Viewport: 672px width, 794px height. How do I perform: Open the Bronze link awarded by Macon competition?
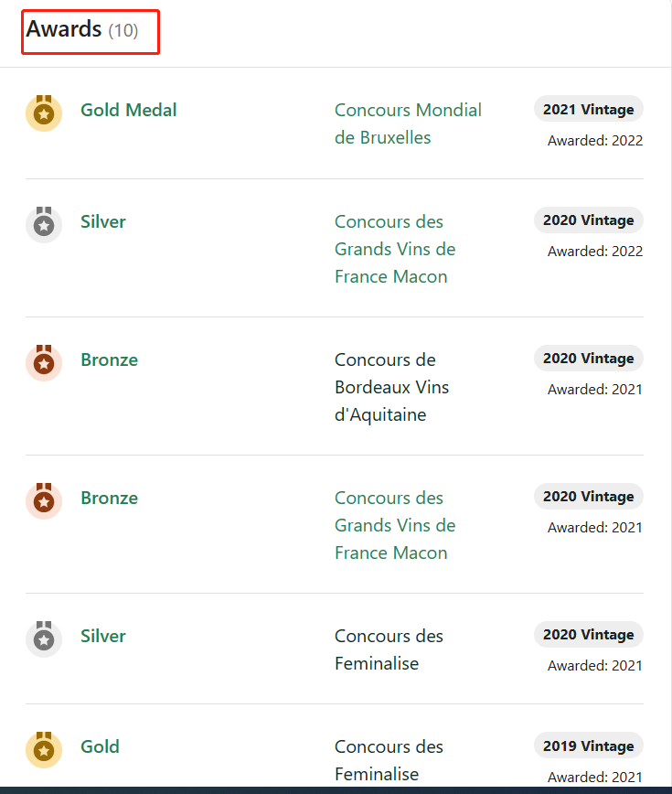[x=110, y=499]
